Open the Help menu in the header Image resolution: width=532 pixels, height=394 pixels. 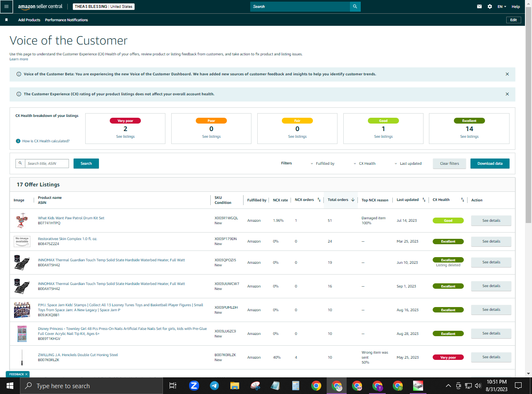[516, 7]
